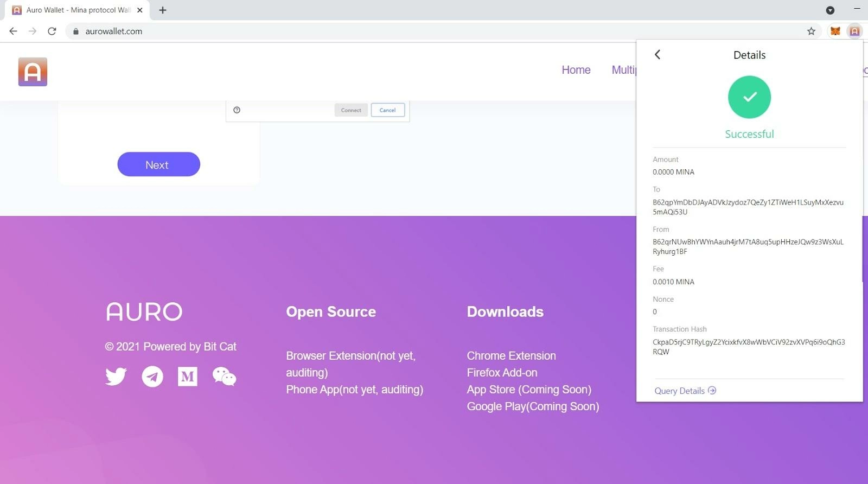Screen dimensions: 868x484
Task: Click App Store (Coming Soon) link
Action: tap(529, 389)
